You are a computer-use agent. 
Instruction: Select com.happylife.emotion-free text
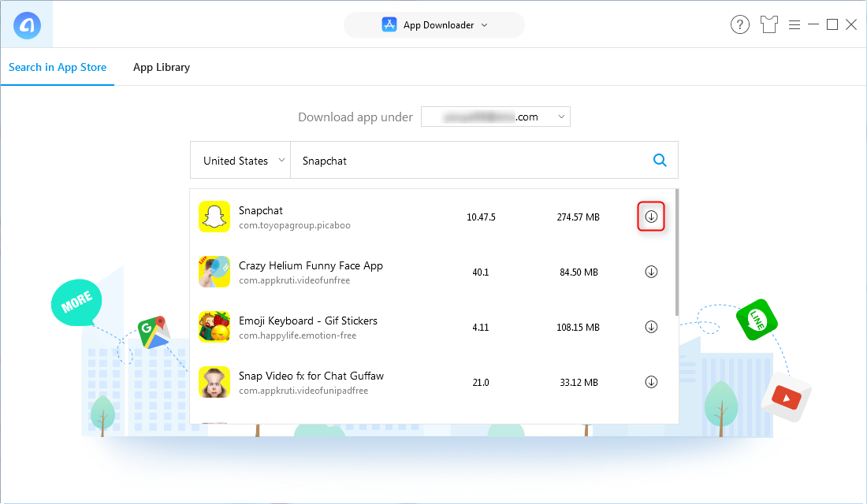(297, 335)
